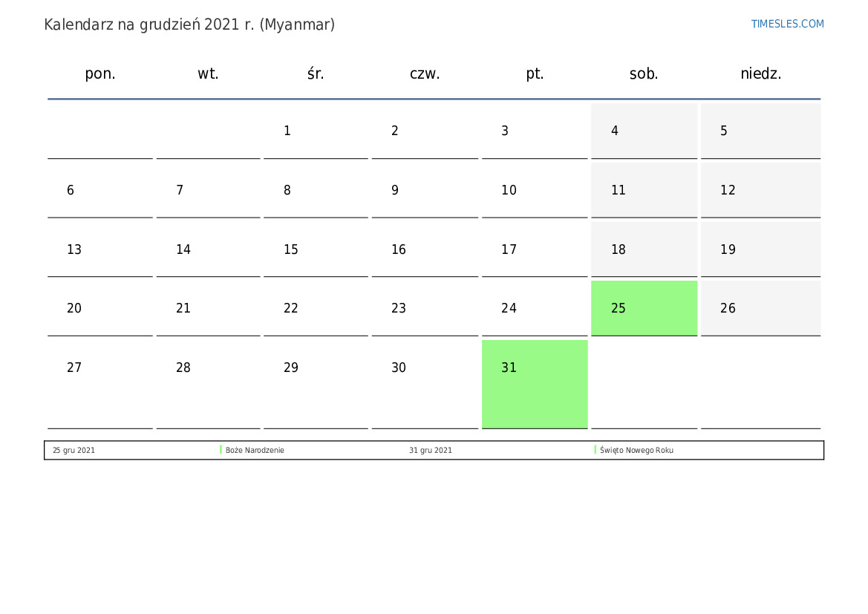This screenshot has height=614, width=868.
Task: Click green marker beside 'Święto Nowego Roku'
Action: tap(595, 450)
